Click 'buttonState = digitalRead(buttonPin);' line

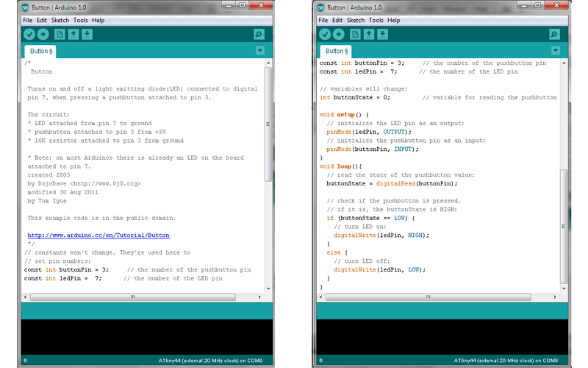392,183
